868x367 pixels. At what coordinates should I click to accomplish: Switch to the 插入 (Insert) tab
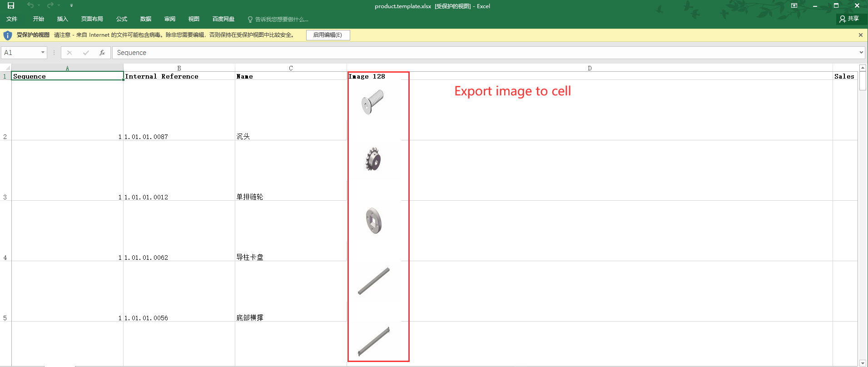click(x=63, y=19)
